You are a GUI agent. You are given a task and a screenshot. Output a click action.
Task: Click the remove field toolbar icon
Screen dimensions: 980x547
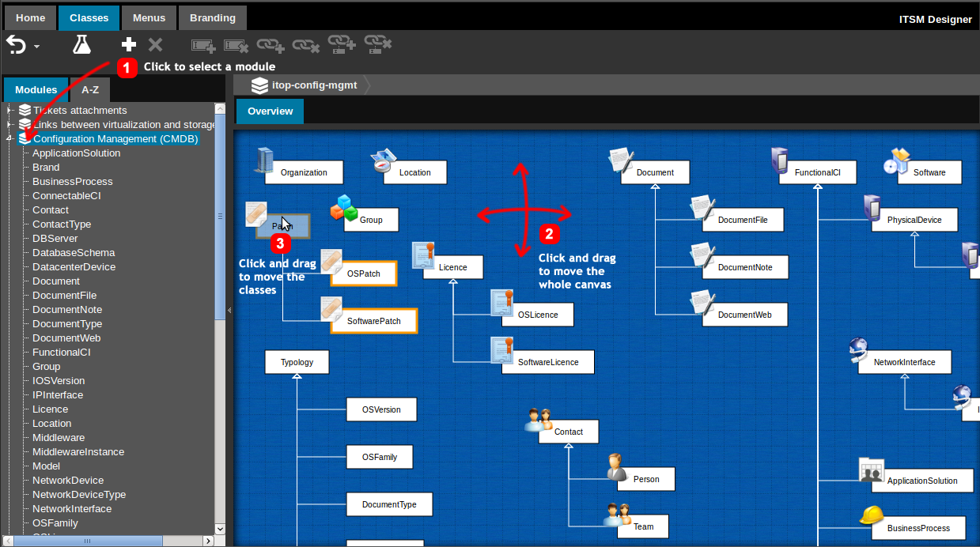pos(235,45)
